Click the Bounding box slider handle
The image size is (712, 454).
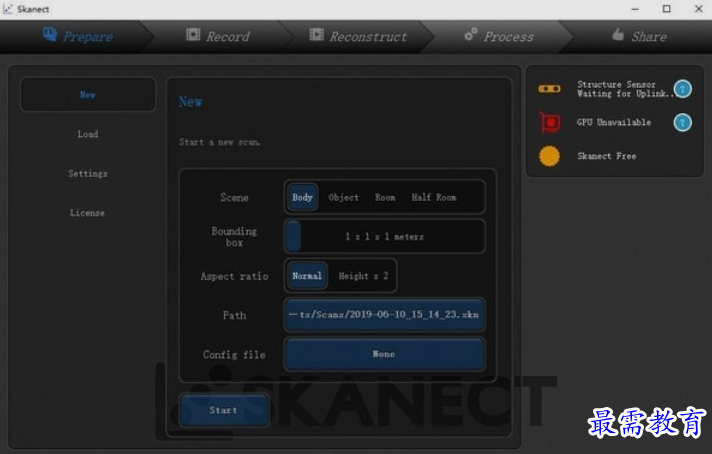[294, 236]
